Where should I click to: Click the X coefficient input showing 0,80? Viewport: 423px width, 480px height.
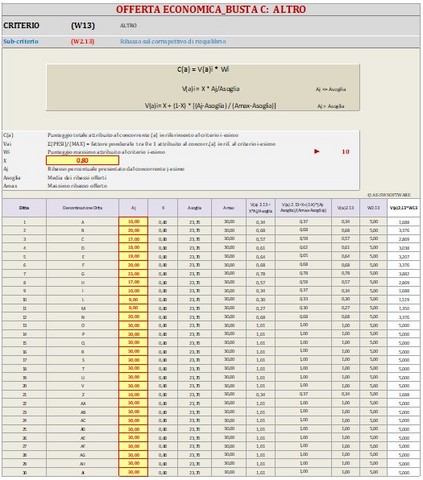82,160
